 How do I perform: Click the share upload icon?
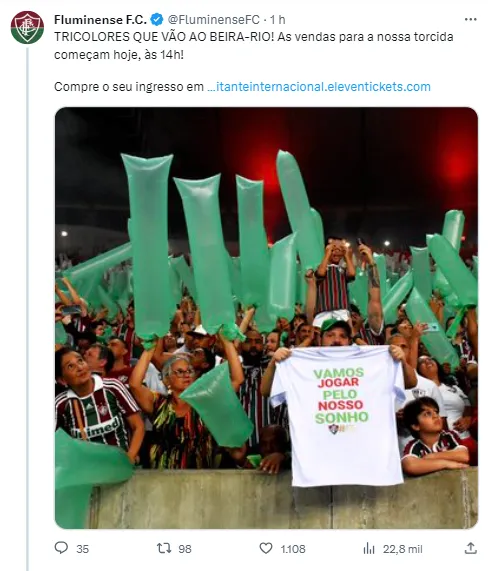click(x=471, y=548)
